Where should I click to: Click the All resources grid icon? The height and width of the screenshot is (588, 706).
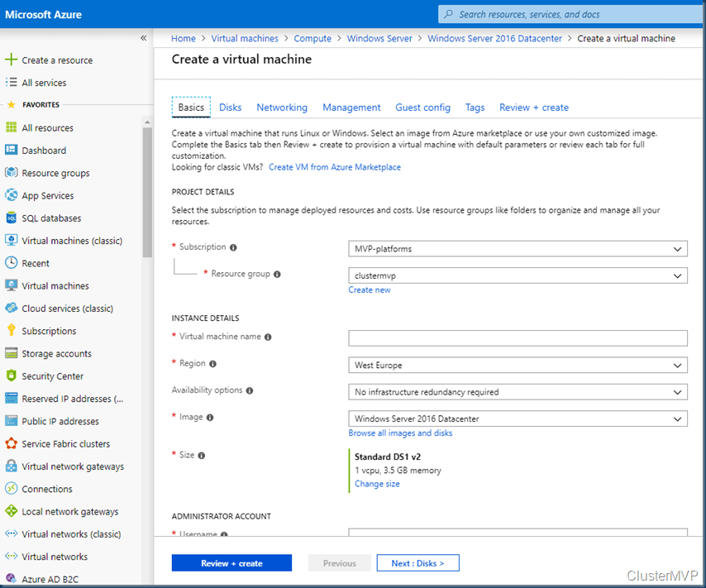11,127
